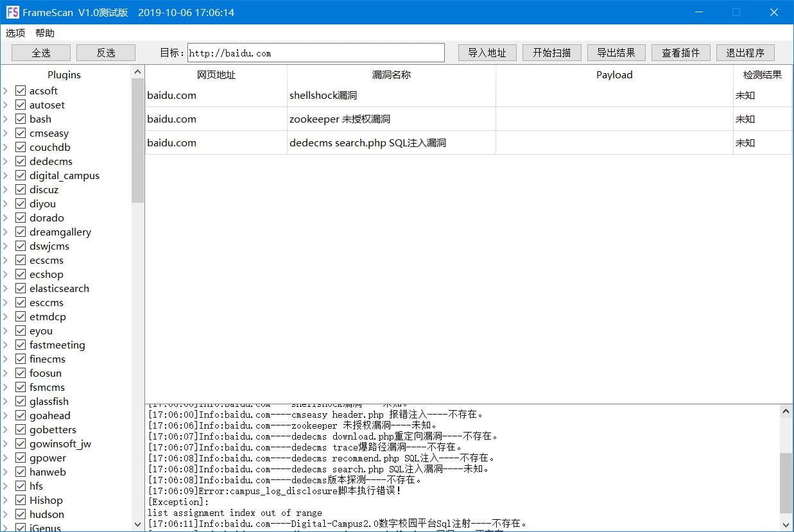Image resolution: width=794 pixels, height=532 pixels.
Task: Click the FrameScan FS app icon
Action: point(12,12)
